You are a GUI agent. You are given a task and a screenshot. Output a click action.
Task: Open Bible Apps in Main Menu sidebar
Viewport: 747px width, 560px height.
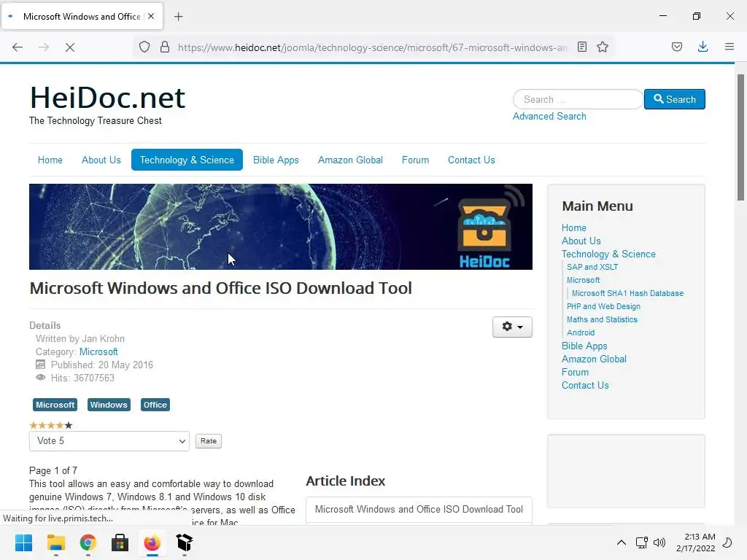[584, 346]
